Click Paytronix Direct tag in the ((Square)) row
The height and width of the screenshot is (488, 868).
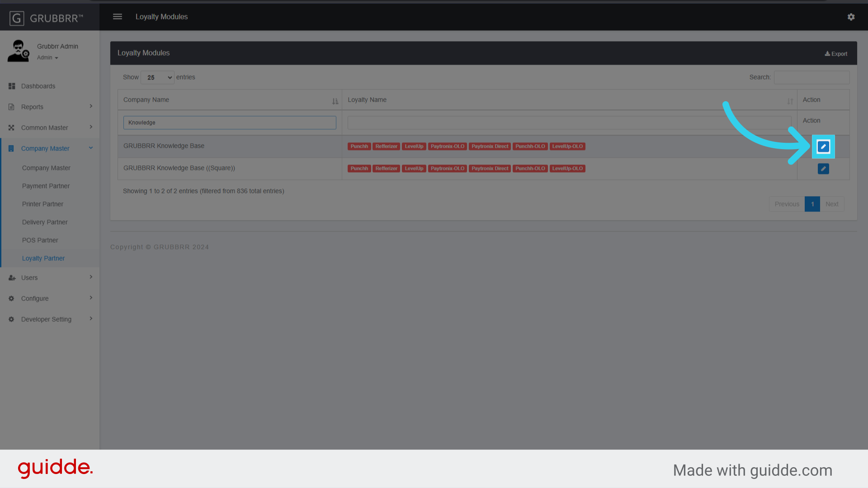click(490, 169)
